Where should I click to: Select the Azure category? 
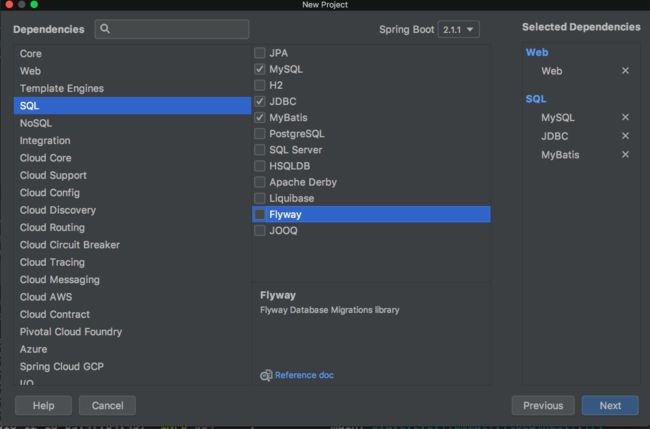tap(132, 349)
